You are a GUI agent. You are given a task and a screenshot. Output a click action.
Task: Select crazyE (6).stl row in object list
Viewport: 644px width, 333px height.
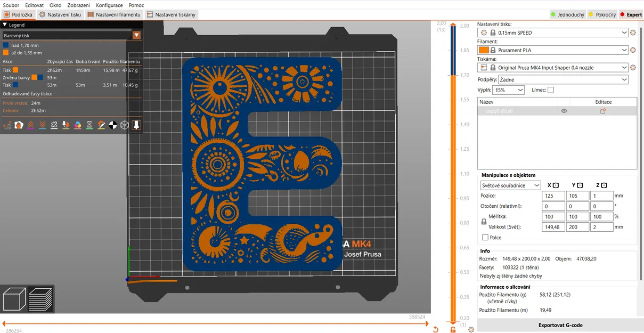[557, 111]
